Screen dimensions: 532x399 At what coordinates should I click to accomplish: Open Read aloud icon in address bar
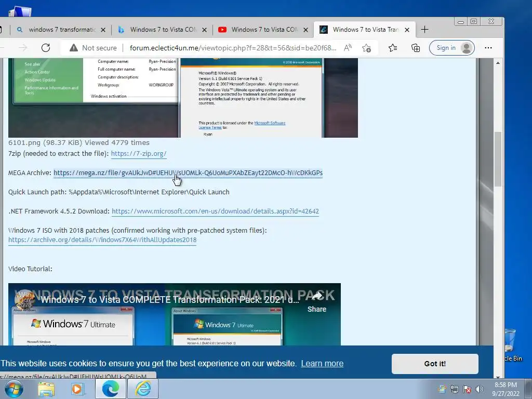pos(348,48)
